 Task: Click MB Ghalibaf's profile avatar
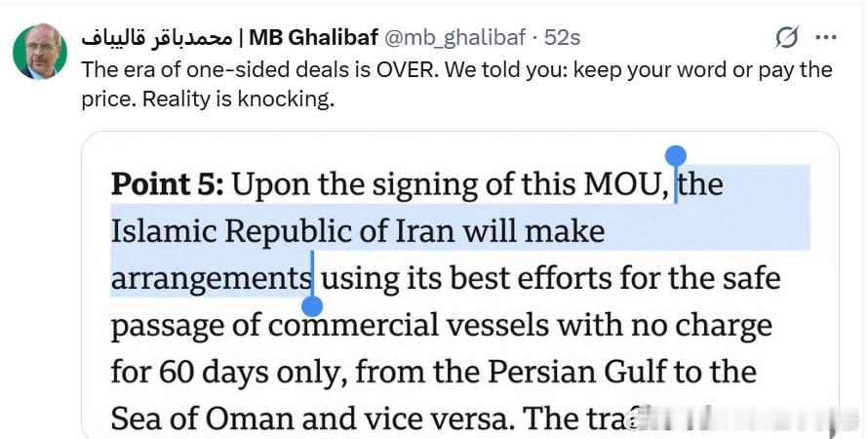pos(40,52)
